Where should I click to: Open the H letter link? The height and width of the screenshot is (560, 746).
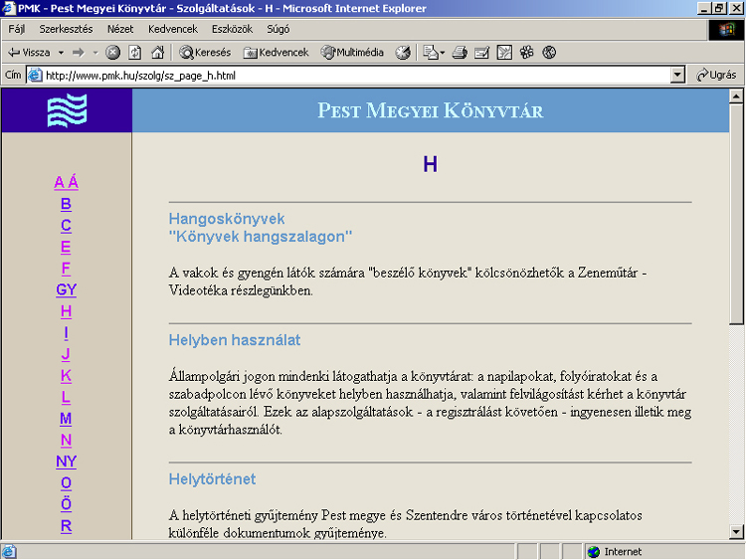point(66,311)
